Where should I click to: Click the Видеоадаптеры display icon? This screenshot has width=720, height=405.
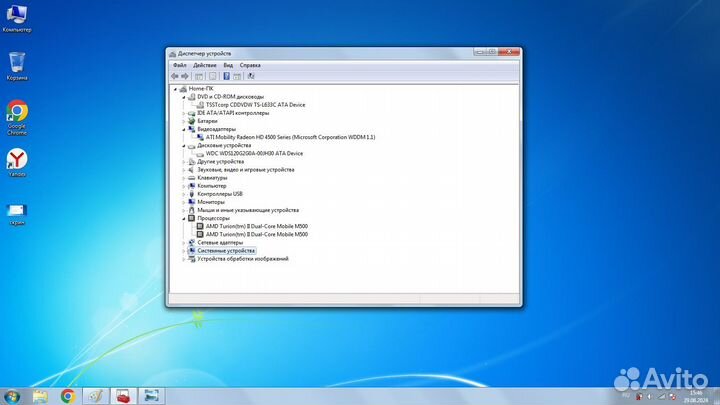point(191,129)
